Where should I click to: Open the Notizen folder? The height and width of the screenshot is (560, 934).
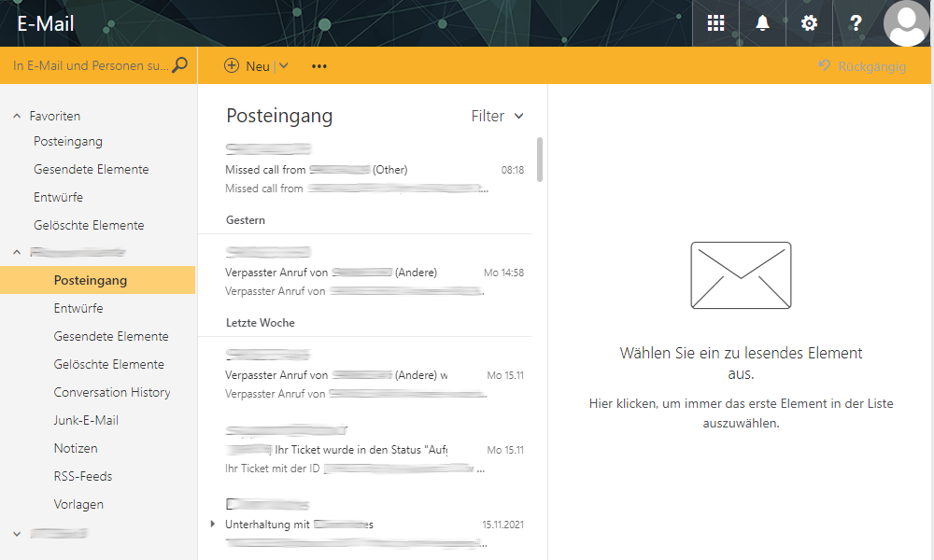pyautogui.click(x=76, y=448)
